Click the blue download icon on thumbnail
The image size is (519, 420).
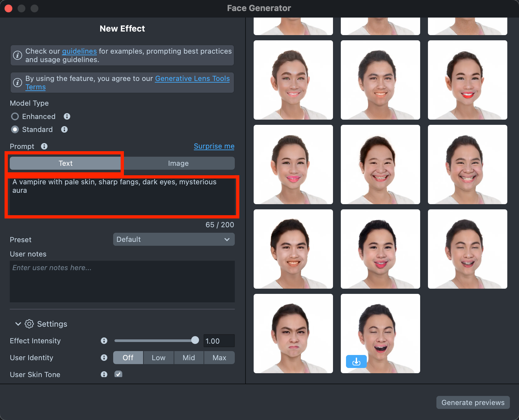tap(356, 361)
